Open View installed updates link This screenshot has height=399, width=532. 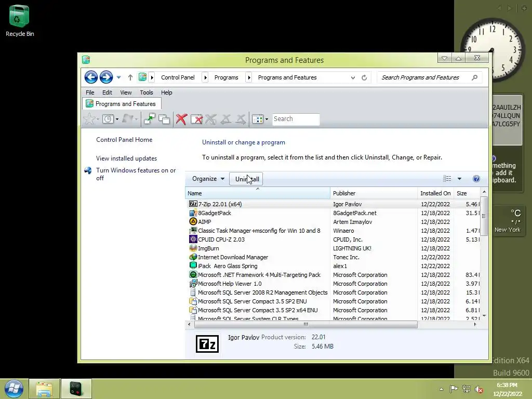(126, 158)
